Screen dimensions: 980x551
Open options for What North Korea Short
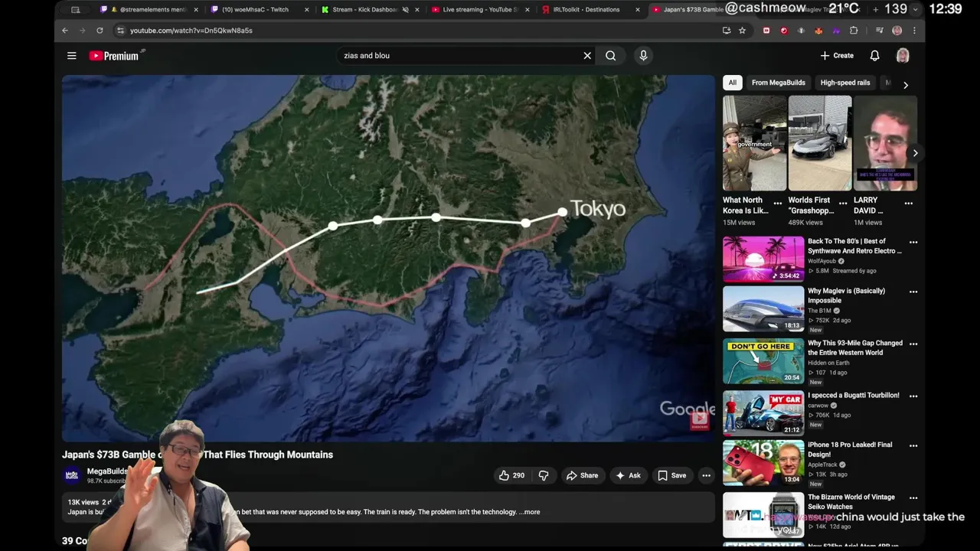tap(777, 204)
